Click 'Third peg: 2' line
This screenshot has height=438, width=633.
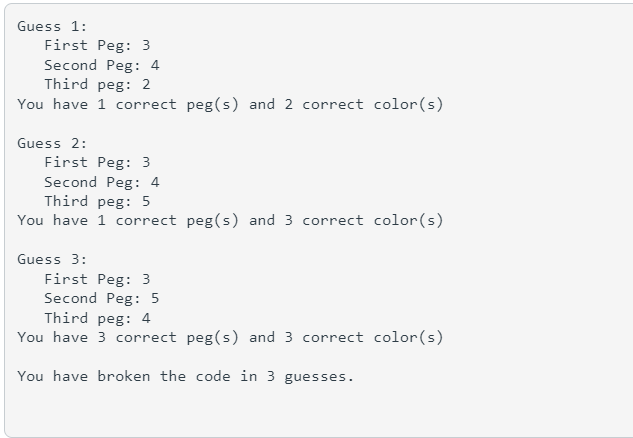point(97,84)
